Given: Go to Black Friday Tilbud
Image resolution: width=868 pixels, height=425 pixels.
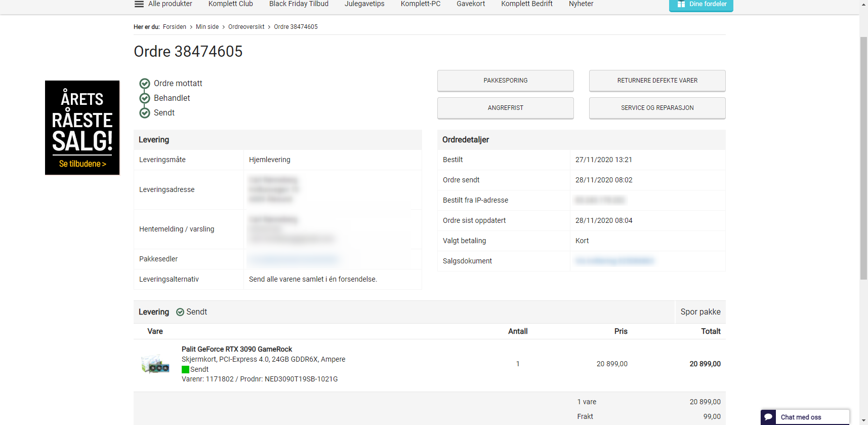Looking at the screenshot, I should 299,4.
